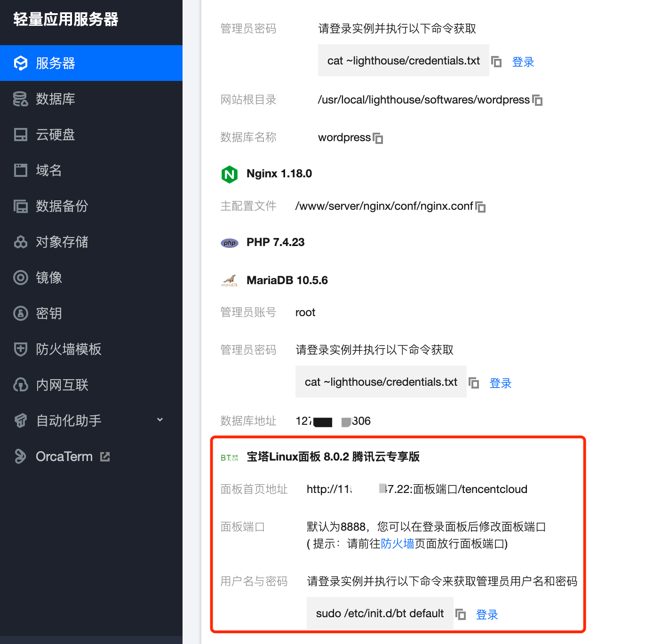Copy the database name wordpress
Viewport: 653px width, 644px height.
point(378,138)
